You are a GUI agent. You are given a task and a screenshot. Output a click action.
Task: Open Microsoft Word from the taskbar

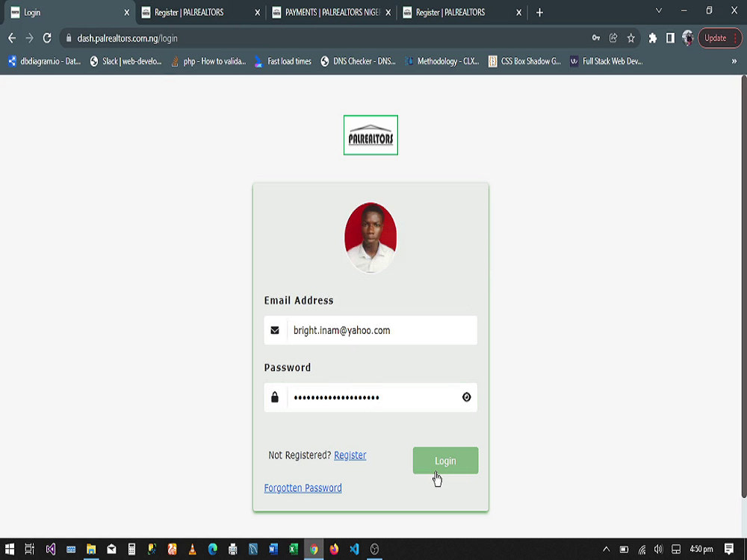tap(273, 549)
